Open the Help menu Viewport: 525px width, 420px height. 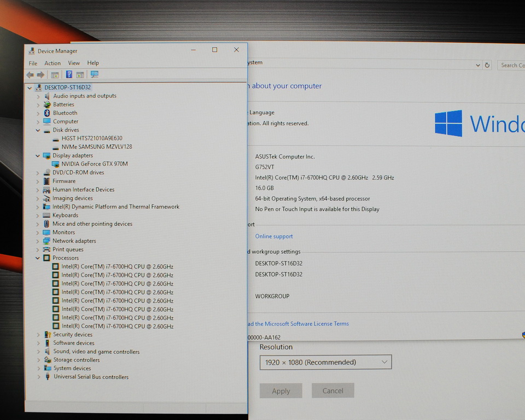93,63
